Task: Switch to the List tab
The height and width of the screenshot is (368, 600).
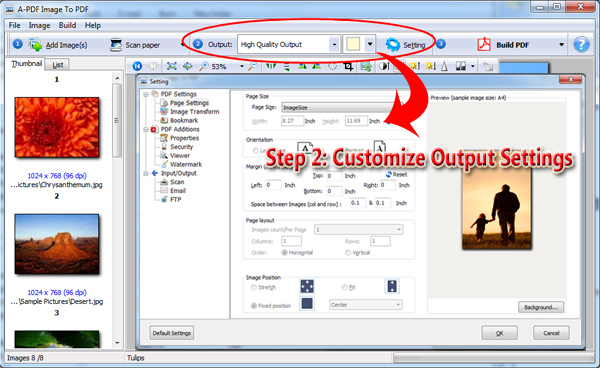Action: pos(57,65)
